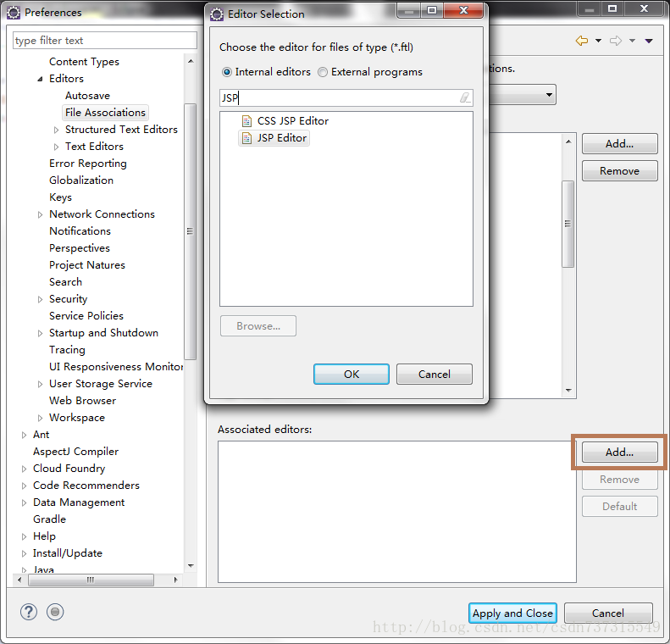
Task: Click Remove button for file types
Action: click(x=619, y=171)
